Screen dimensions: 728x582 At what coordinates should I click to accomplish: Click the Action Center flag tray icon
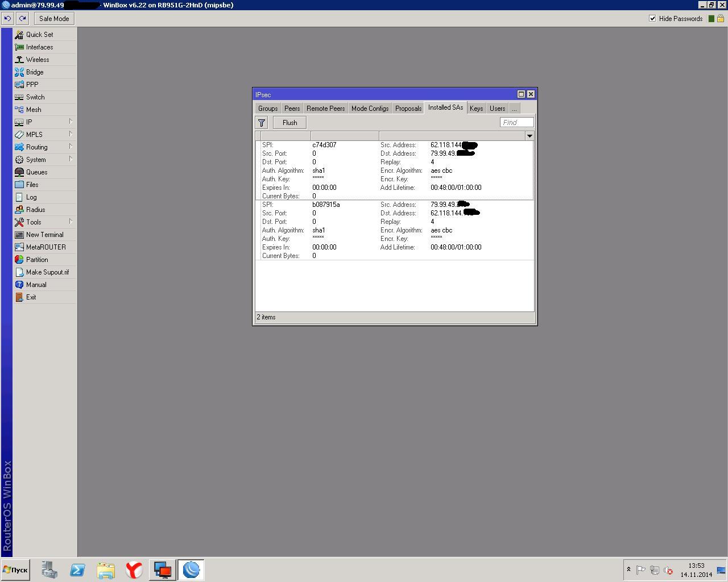tap(641, 570)
